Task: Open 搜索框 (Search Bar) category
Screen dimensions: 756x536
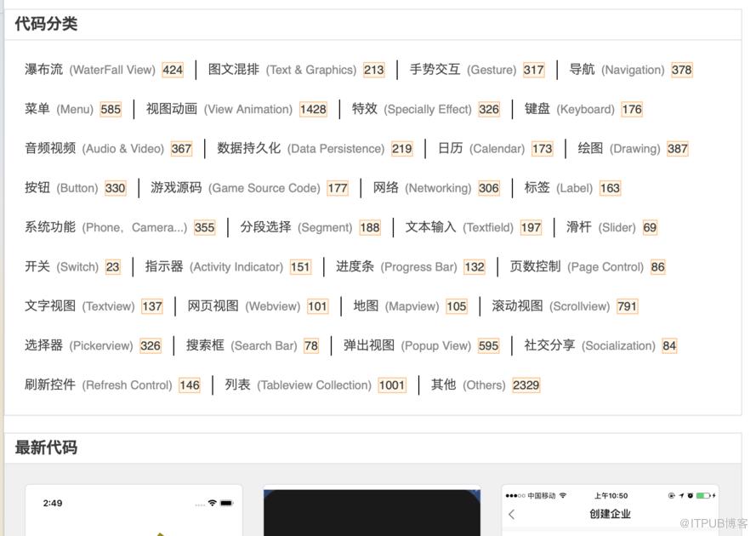Action: (242, 345)
